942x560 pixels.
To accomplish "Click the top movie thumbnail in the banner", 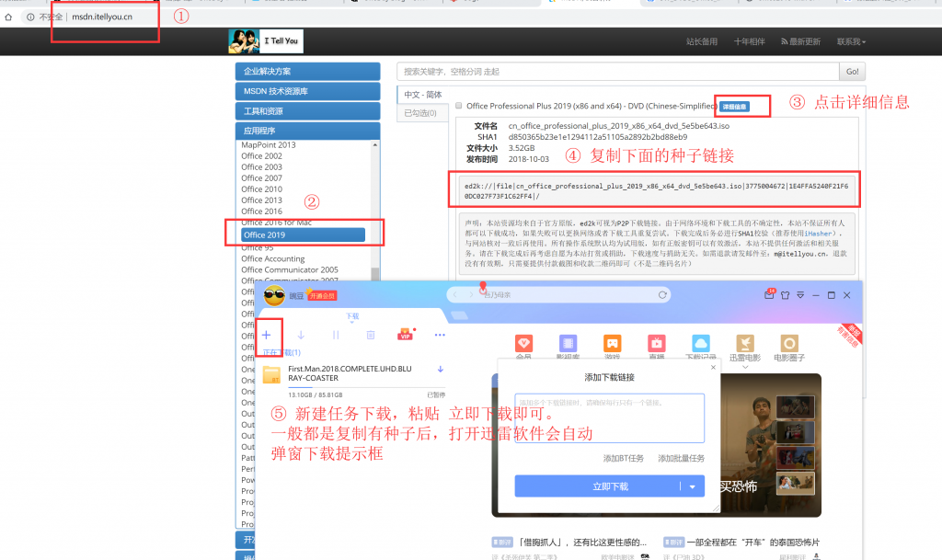I will pos(795,407).
